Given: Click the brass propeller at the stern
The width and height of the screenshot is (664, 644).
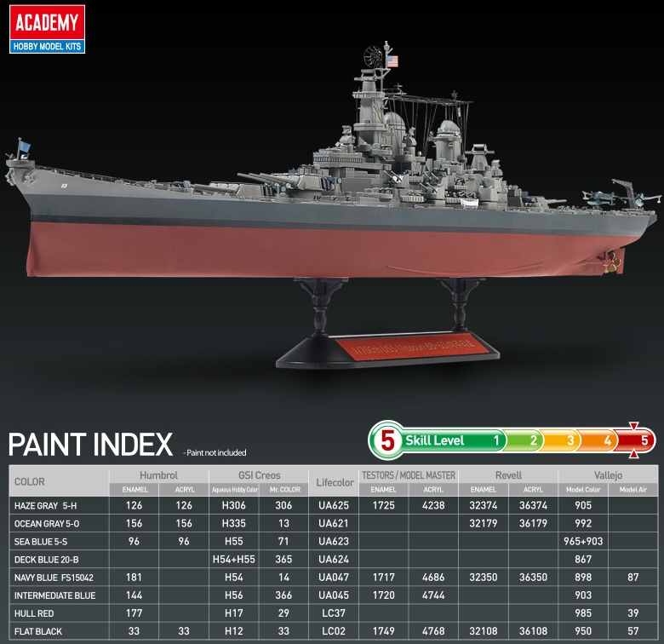Looking at the screenshot, I should (612, 263).
